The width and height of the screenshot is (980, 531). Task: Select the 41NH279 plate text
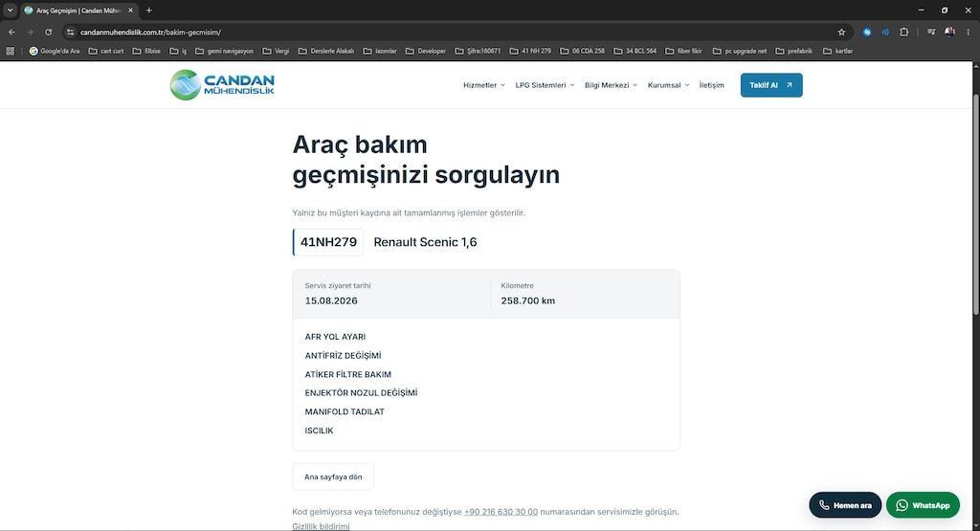[x=328, y=242]
